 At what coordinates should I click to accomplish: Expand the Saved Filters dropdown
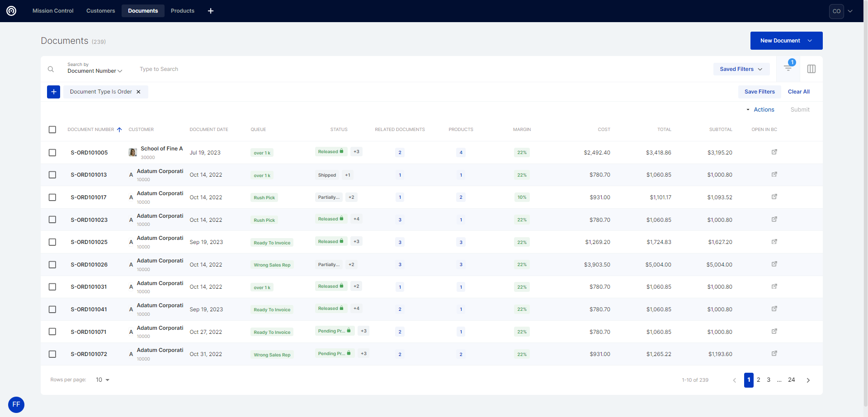[x=741, y=69]
